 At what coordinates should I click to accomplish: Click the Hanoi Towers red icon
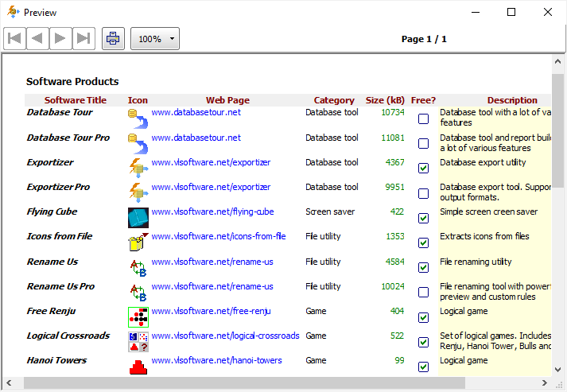[138, 366]
